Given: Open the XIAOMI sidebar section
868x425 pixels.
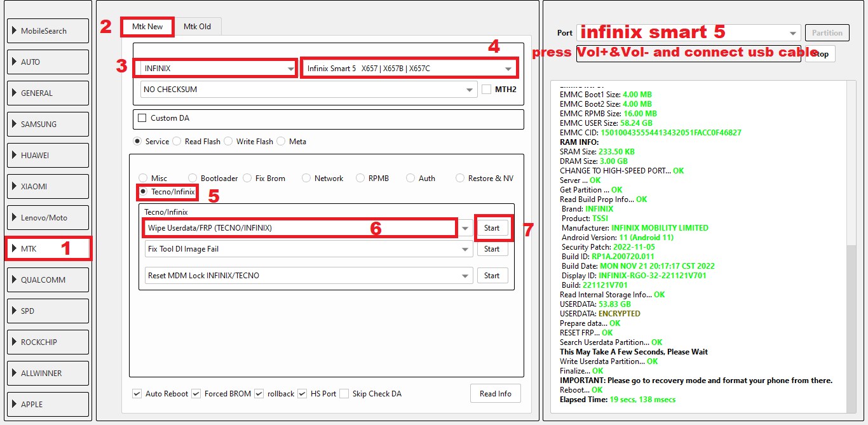Looking at the screenshot, I should [48, 187].
